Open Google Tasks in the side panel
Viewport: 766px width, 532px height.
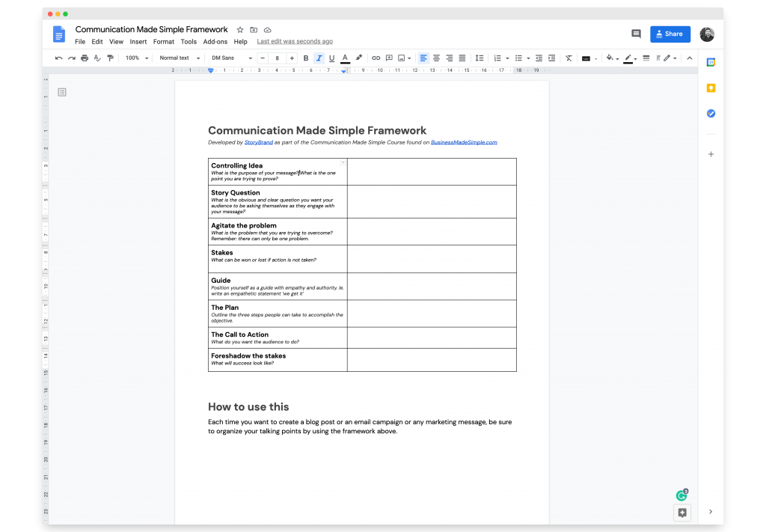point(711,113)
